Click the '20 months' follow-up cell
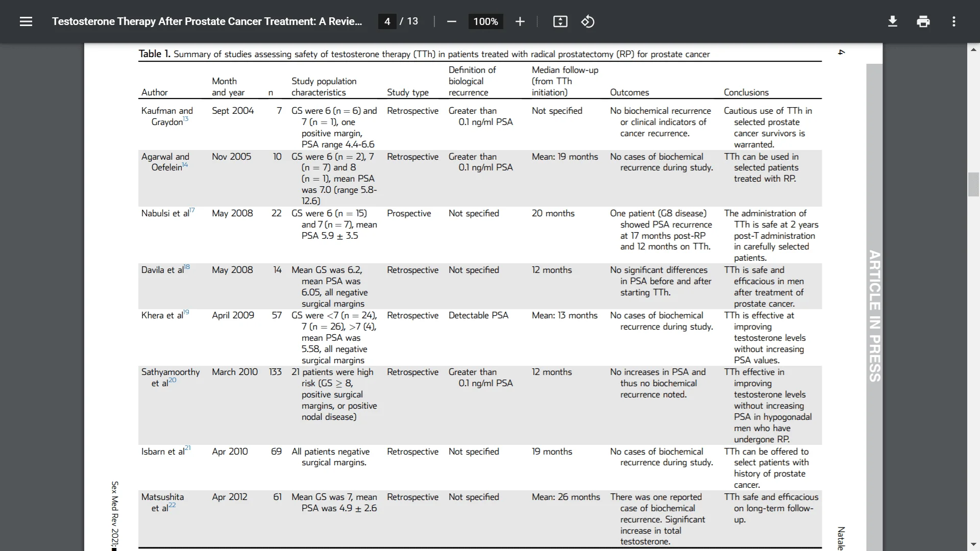The image size is (980, 551). click(x=553, y=213)
